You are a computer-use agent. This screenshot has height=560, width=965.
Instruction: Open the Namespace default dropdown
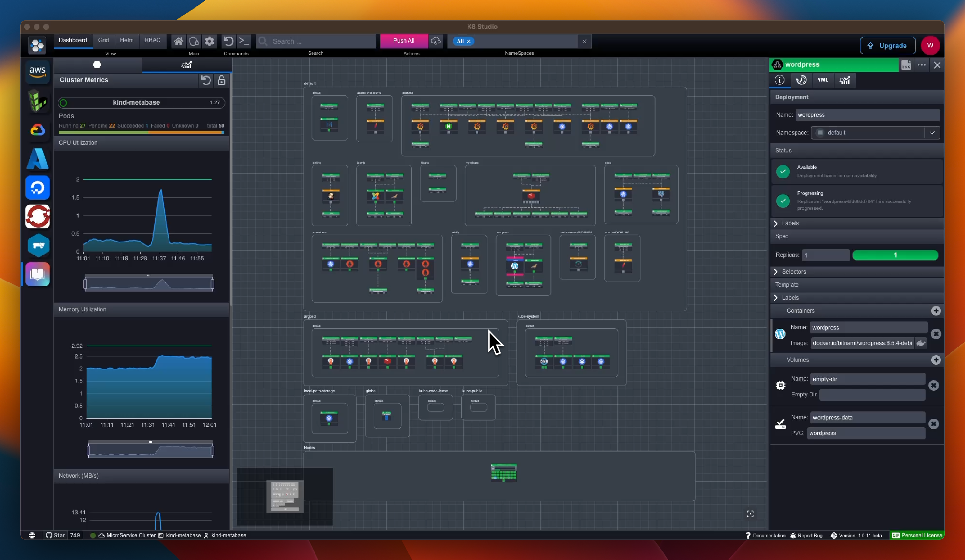[932, 133]
